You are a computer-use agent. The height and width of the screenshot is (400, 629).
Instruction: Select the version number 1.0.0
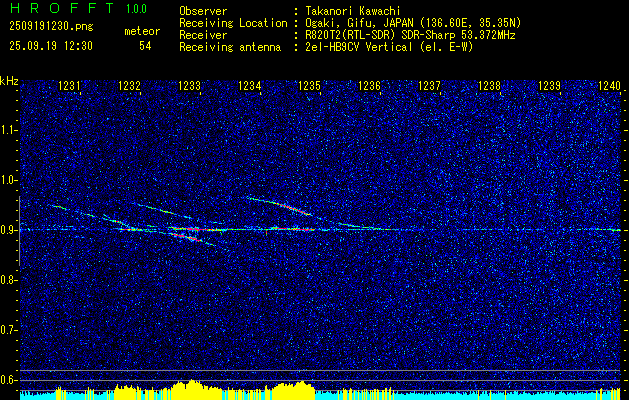coord(136,9)
